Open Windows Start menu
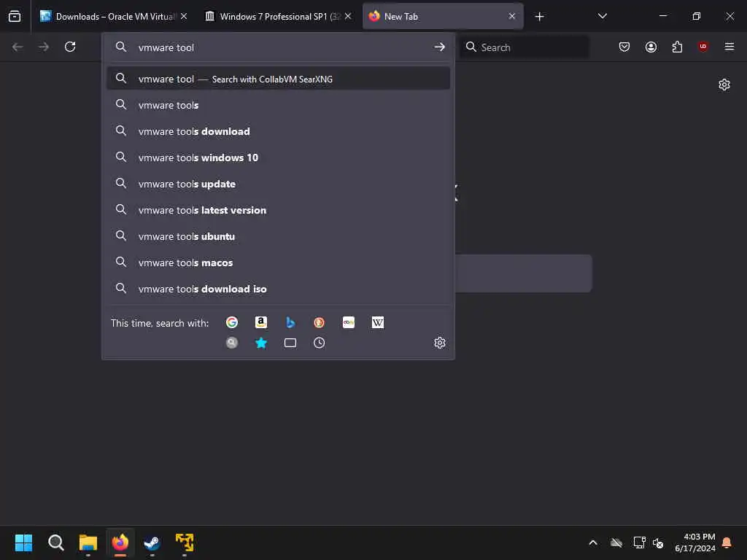 [x=23, y=542]
